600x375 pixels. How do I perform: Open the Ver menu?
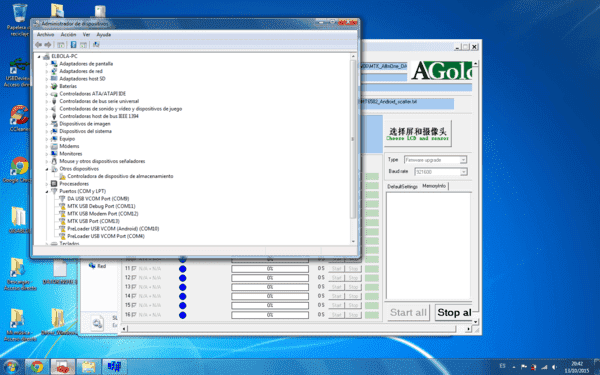(86, 34)
